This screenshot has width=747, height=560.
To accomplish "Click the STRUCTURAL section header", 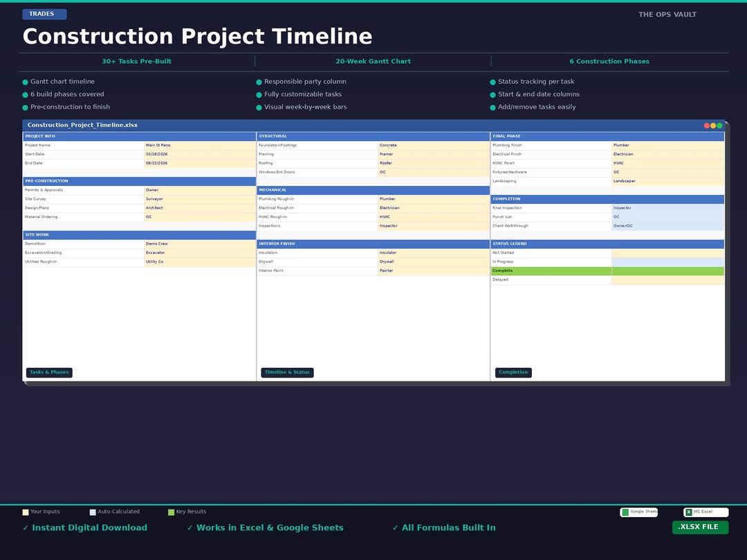I will (373, 136).
